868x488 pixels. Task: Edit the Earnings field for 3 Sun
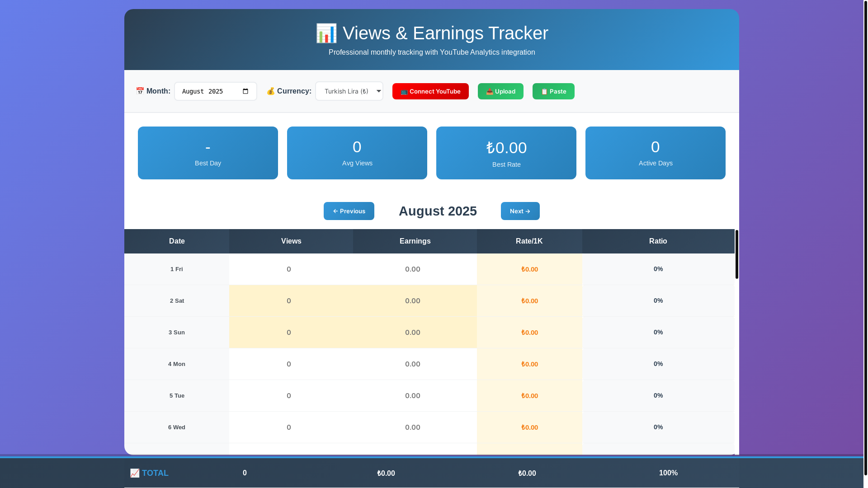tap(415, 333)
